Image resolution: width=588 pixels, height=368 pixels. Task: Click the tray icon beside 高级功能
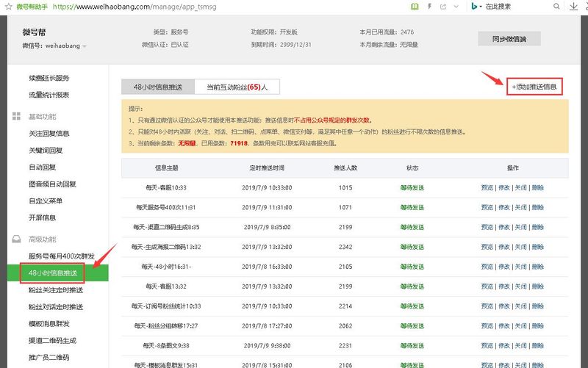pyautogui.click(x=16, y=239)
